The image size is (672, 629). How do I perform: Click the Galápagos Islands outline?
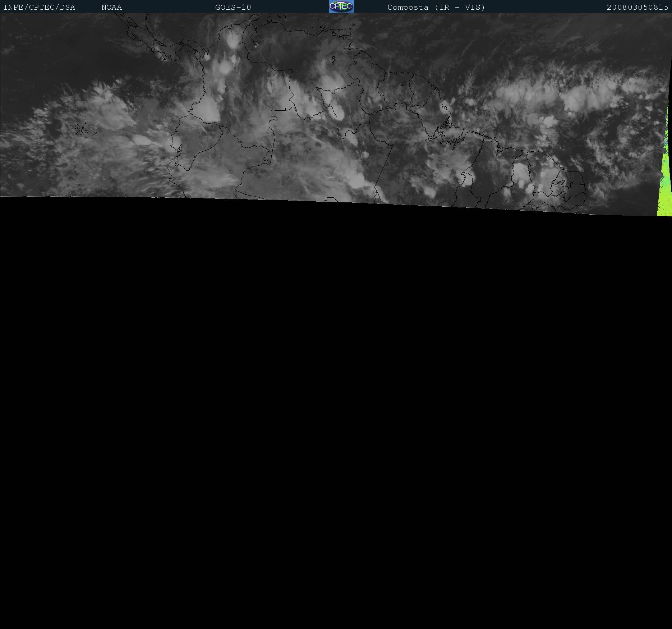pos(80,130)
